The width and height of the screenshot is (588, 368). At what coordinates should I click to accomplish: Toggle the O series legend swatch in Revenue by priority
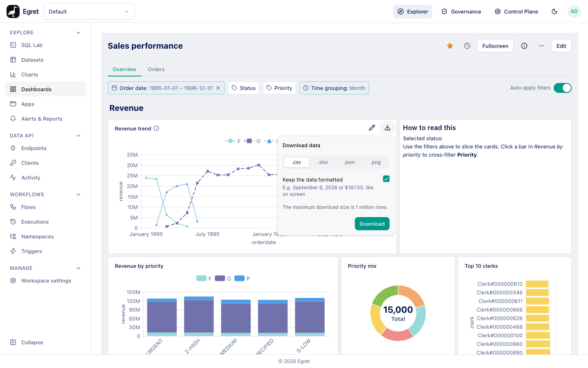(220, 278)
